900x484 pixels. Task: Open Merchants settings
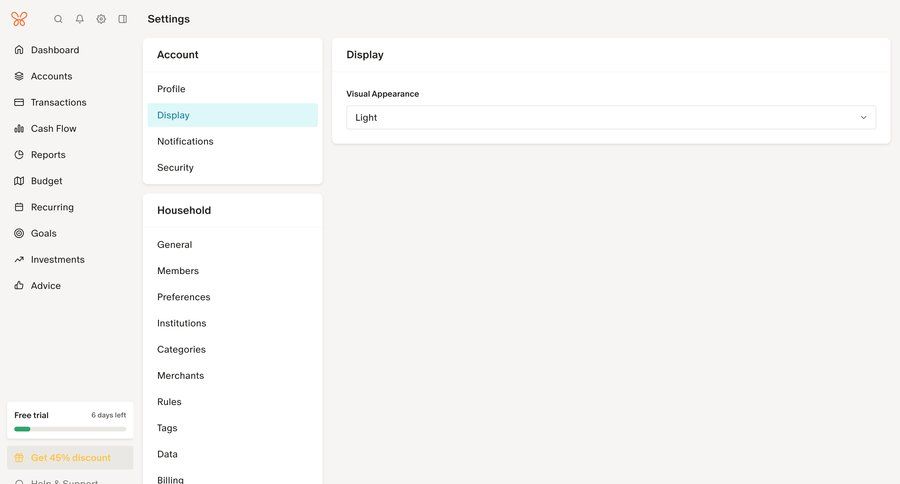pyautogui.click(x=232, y=375)
